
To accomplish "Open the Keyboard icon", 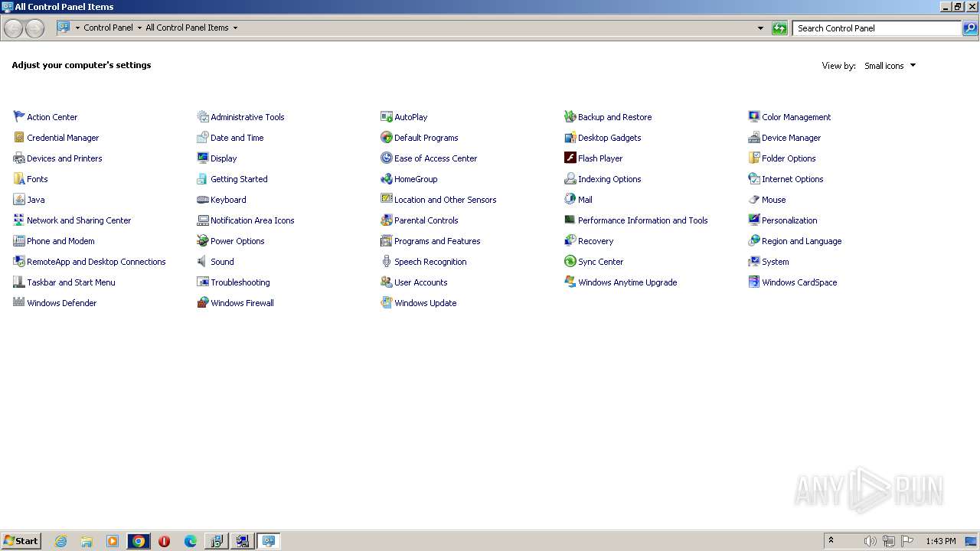I will coord(203,199).
